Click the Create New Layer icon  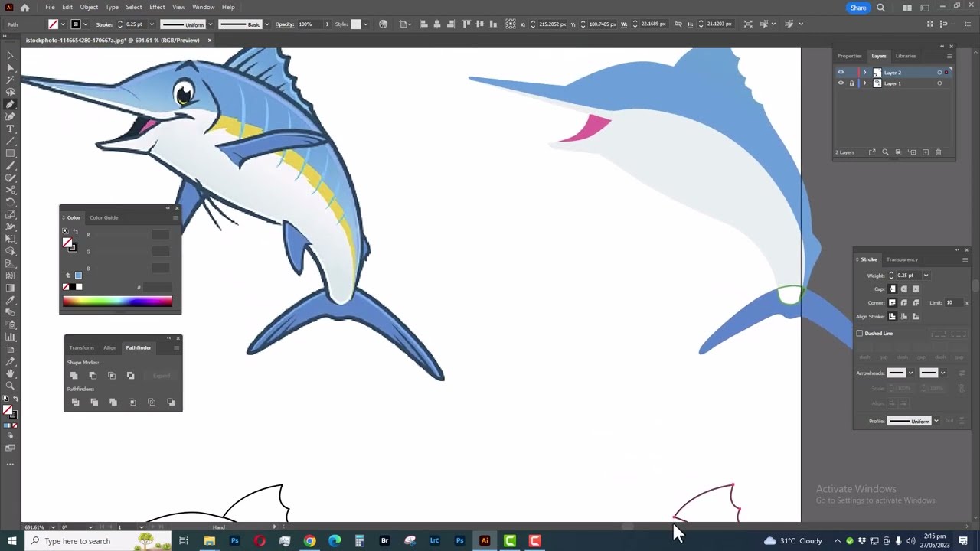(925, 152)
